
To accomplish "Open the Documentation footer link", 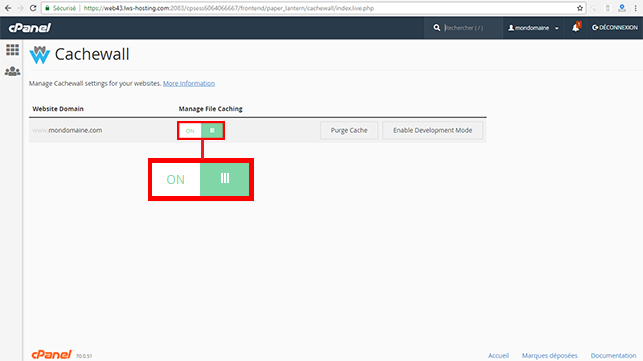I will pos(613,355).
